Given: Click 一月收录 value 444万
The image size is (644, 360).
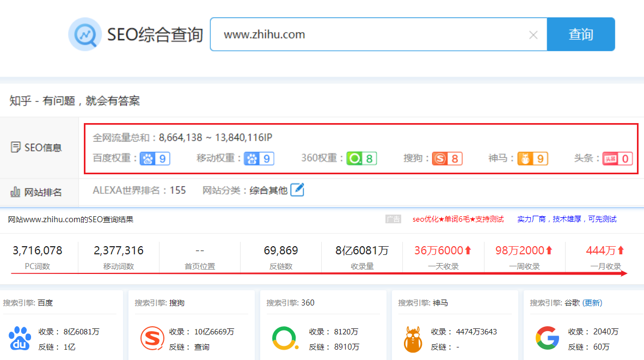Looking at the screenshot, I should tap(605, 251).
